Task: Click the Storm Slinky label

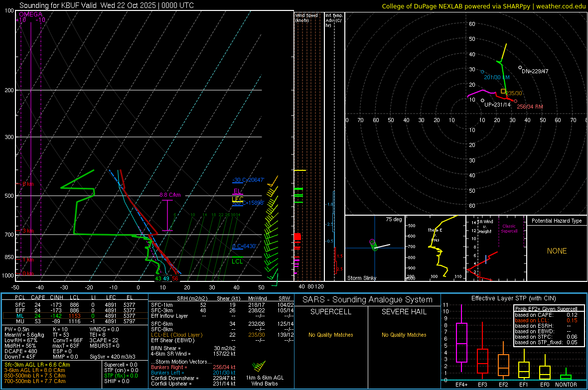Action: point(361,278)
